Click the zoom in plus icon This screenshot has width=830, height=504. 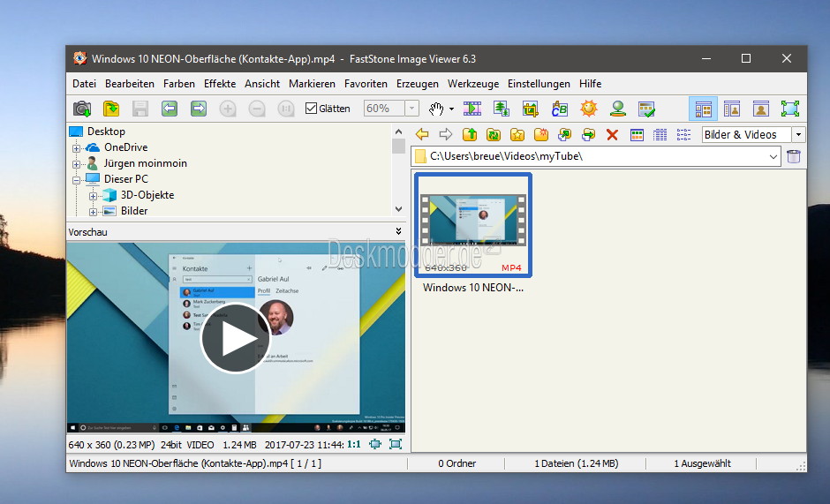[228, 109]
